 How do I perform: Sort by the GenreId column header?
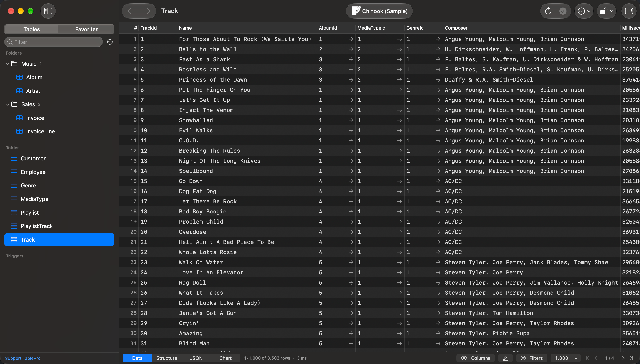click(423, 28)
